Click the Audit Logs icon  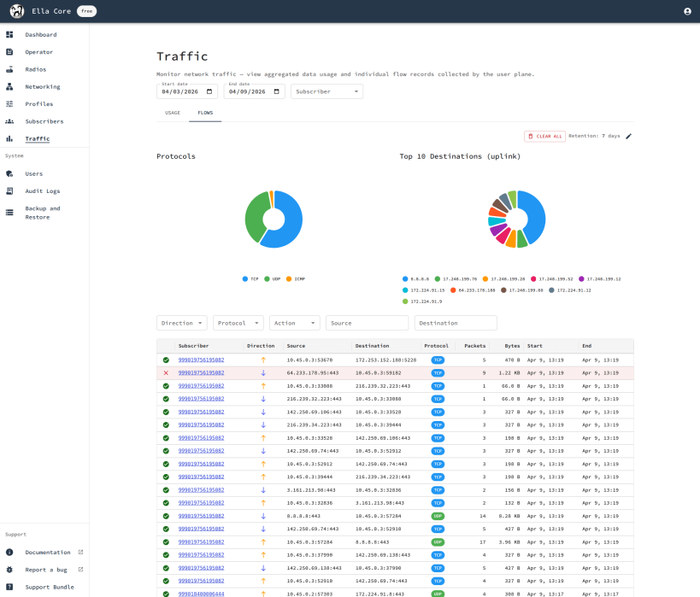[x=9, y=191]
